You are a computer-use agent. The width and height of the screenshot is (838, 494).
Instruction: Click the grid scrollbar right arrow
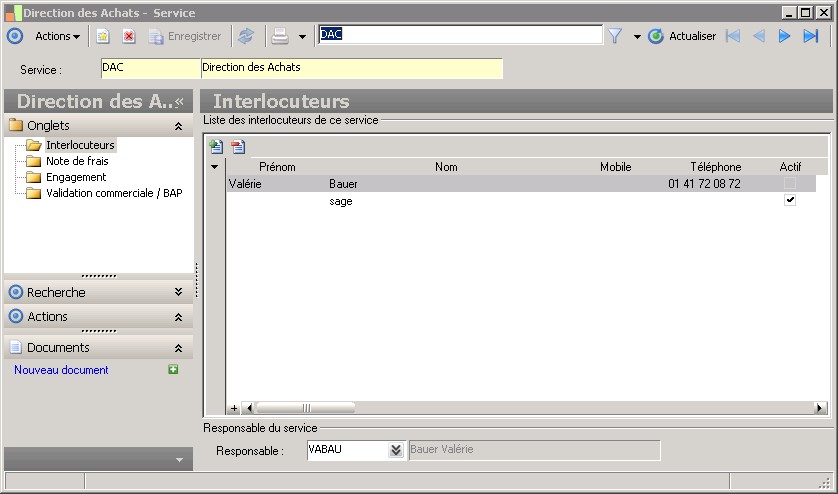[819, 408]
